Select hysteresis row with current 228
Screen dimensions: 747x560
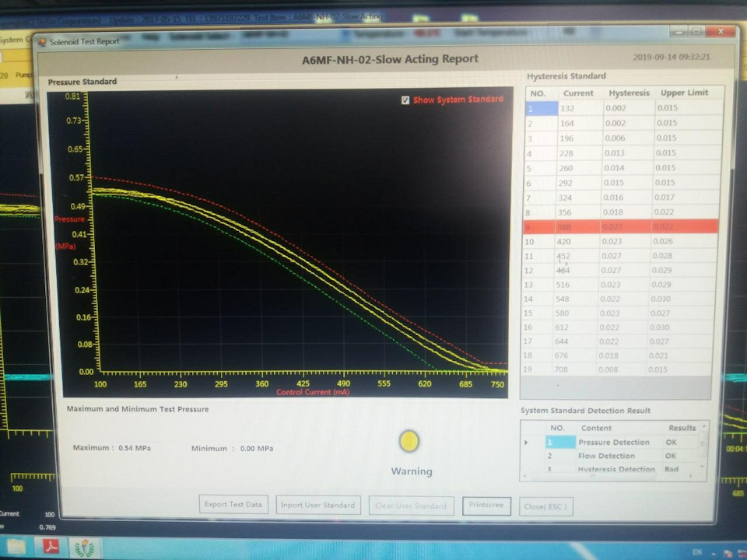click(x=623, y=153)
